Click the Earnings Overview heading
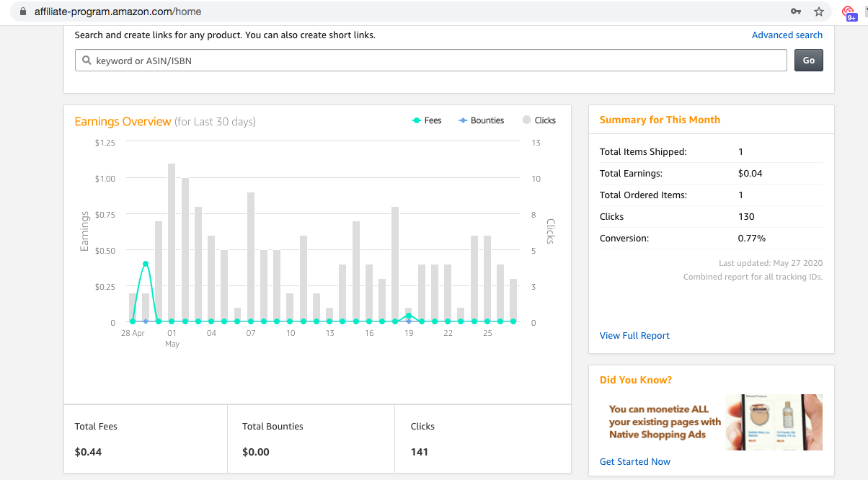 [x=123, y=121]
